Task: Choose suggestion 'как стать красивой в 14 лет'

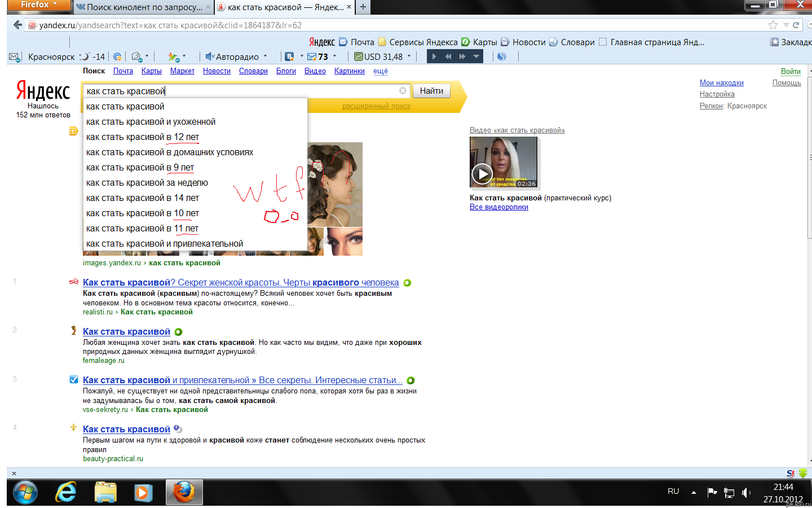Action: pos(196,198)
